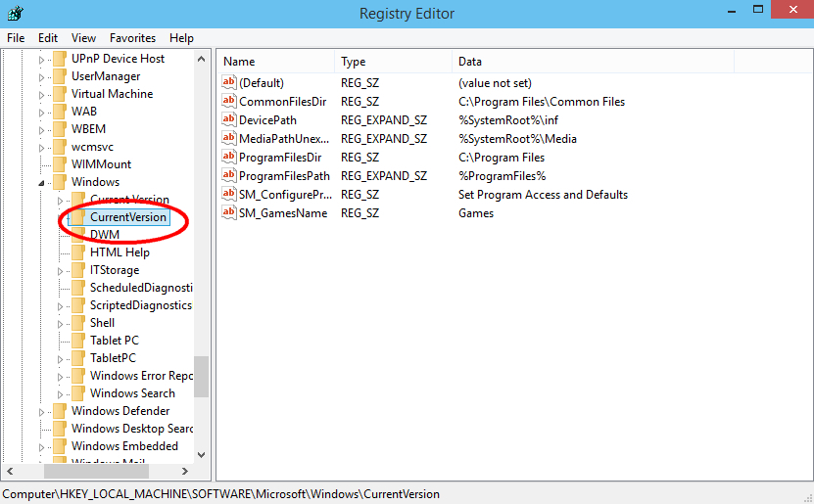Click the wcmsvc folder icon
The height and width of the screenshot is (504, 814).
(x=60, y=147)
